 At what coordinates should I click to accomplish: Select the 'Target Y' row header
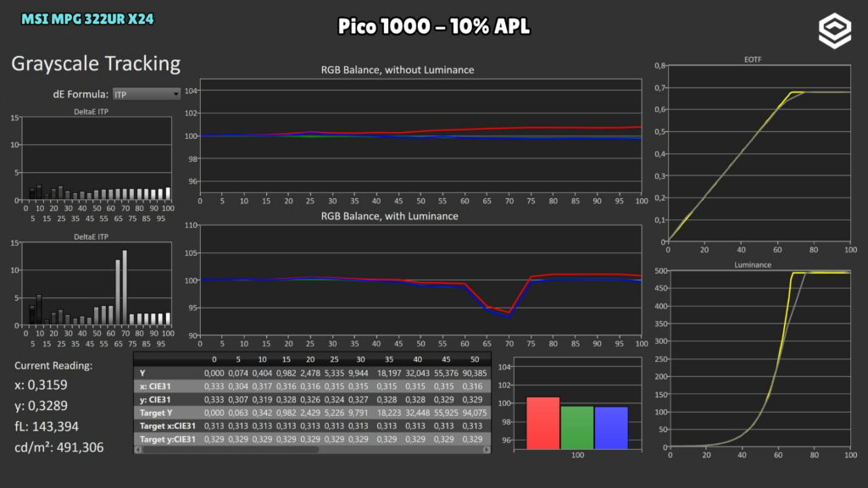pos(156,413)
